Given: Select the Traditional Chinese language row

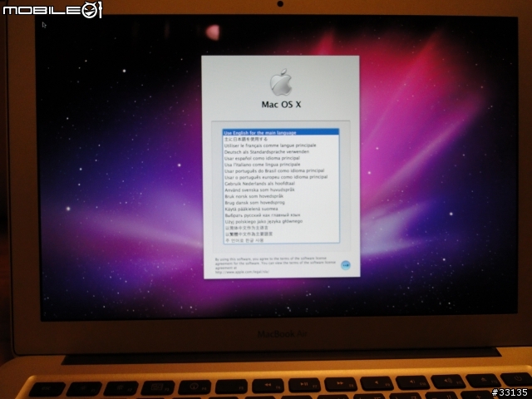Looking at the screenshot, I should [x=281, y=234].
